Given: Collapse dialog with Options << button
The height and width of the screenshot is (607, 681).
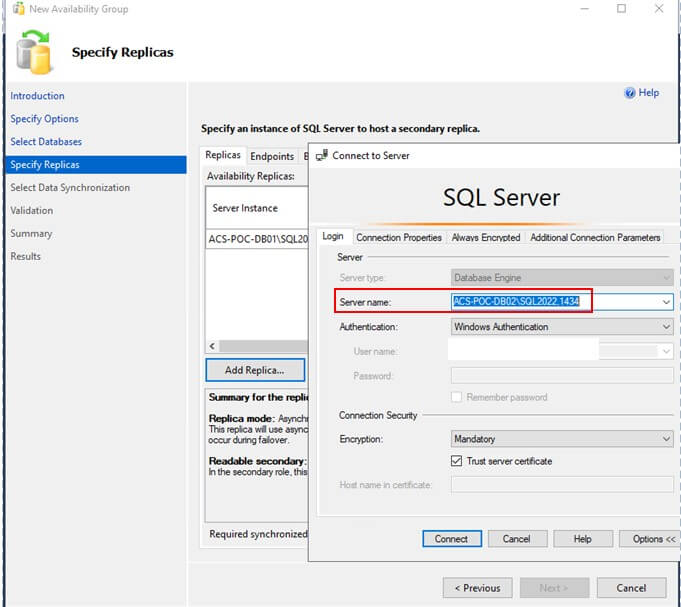Looking at the screenshot, I should click(x=651, y=539).
